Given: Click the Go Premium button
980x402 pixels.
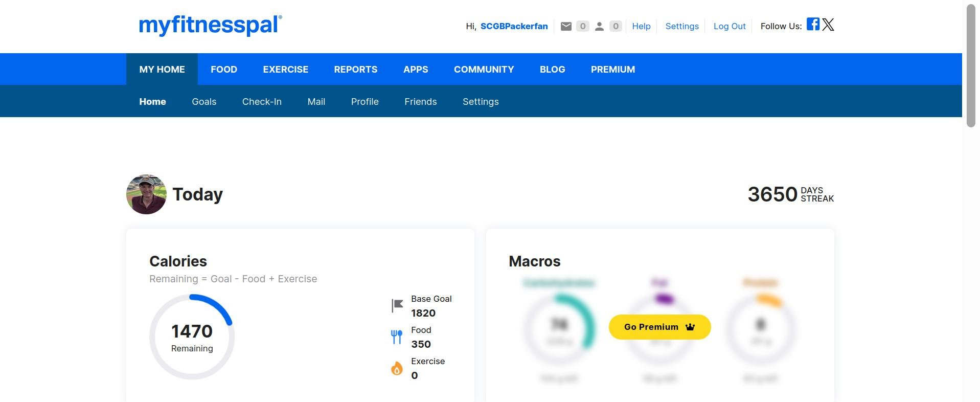Looking at the screenshot, I should (659, 327).
